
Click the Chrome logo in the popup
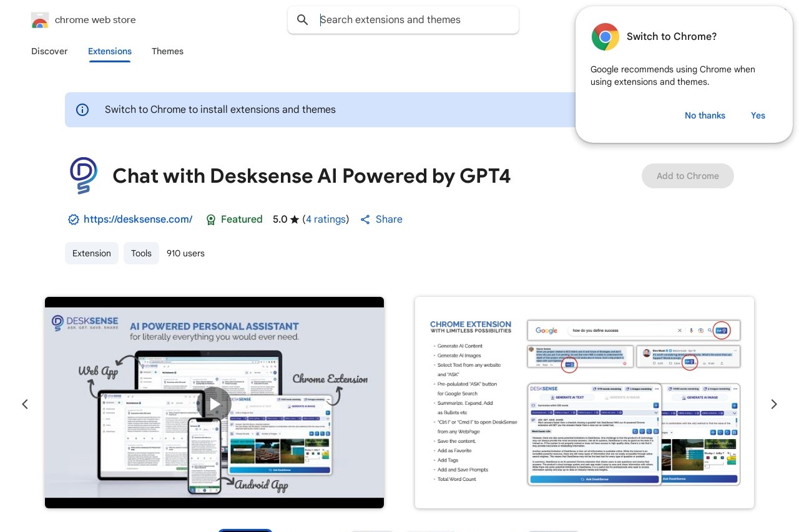pos(605,37)
